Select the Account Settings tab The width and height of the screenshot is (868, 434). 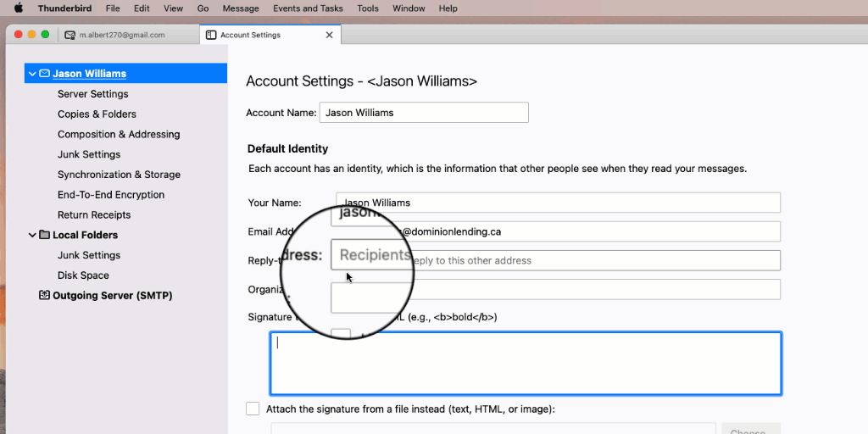[270, 34]
